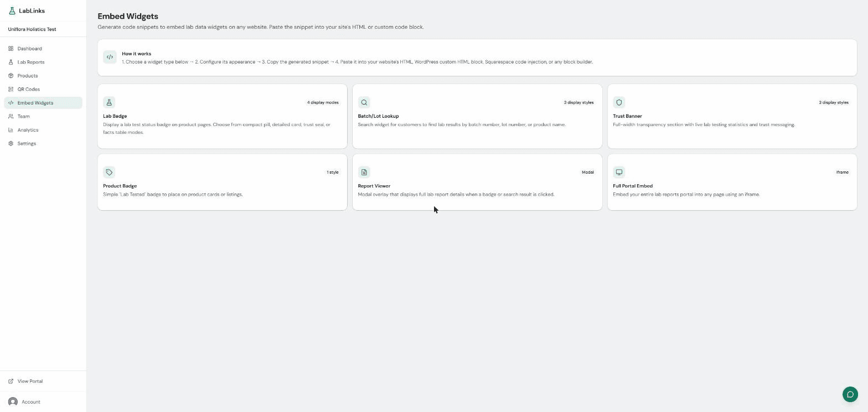The height and width of the screenshot is (412, 868).
Task: Click the 'iframe' tag on Full Portal Embed
Action: 842,172
